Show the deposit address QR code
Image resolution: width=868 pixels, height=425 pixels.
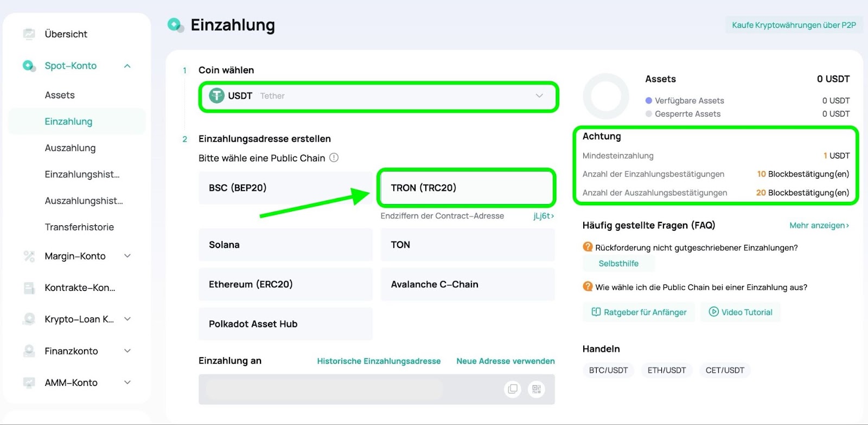537,389
